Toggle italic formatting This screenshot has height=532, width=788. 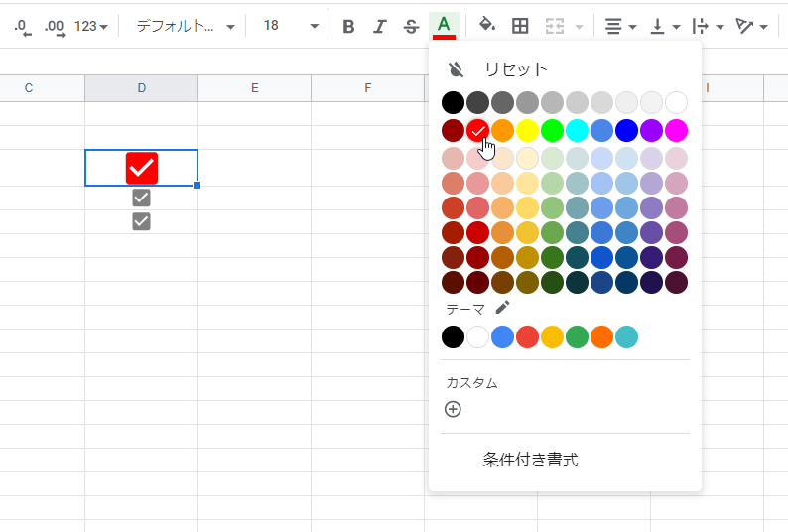coord(380,26)
